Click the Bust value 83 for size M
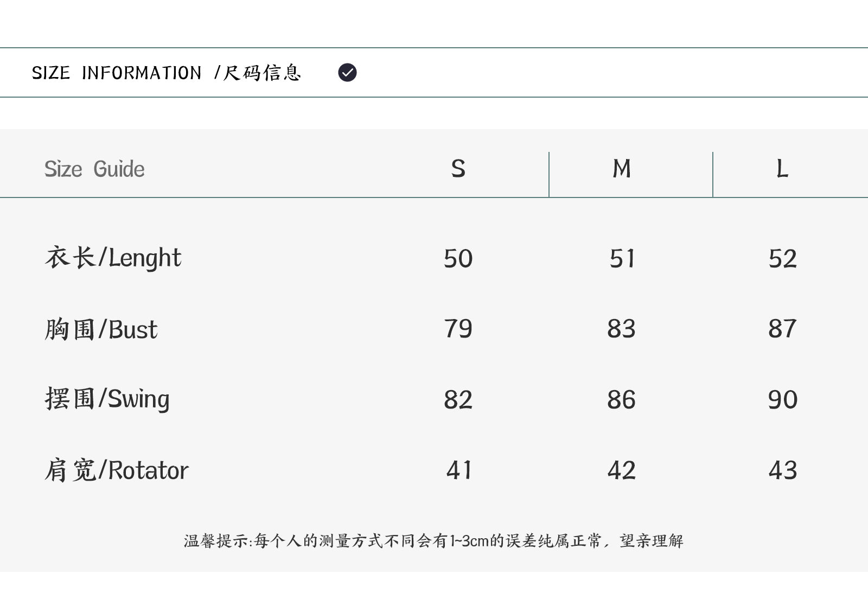Image resolution: width=868 pixels, height=593 pixels. coord(621,329)
